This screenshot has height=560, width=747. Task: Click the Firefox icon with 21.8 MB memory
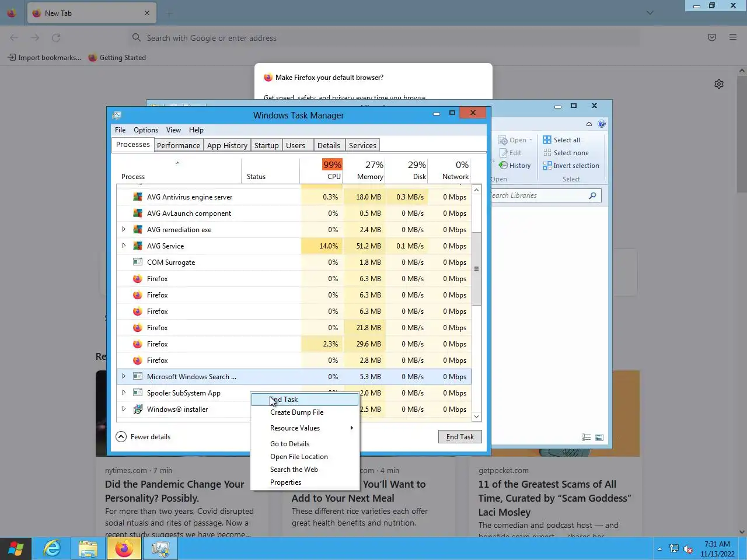[x=138, y=328]
